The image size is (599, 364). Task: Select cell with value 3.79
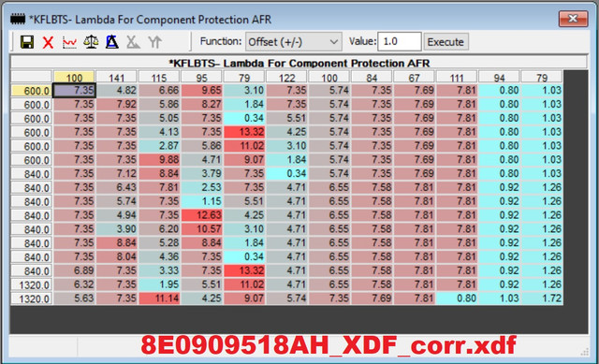coord(201,173)
